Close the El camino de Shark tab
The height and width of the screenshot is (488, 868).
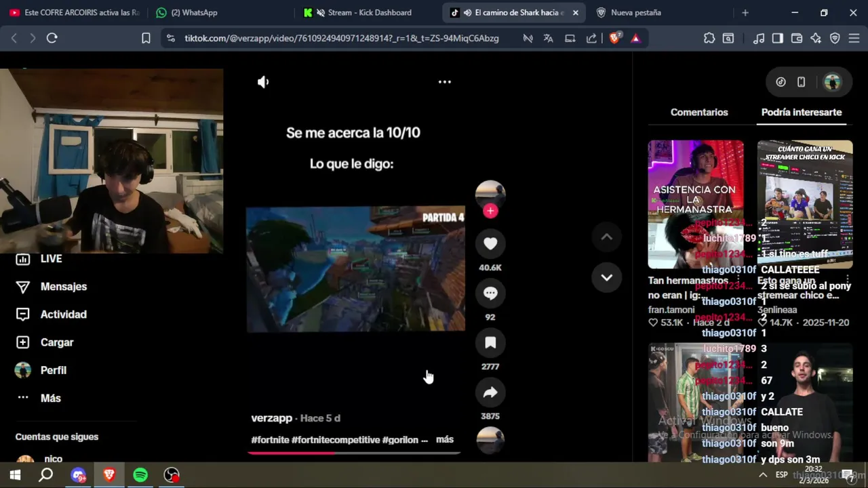click(576, 12)
